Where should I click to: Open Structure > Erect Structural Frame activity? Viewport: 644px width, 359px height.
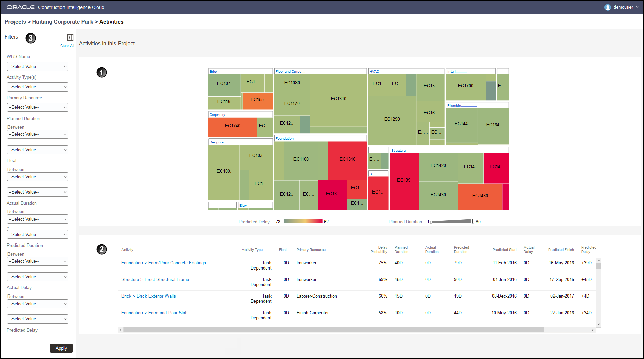tap(155, 279)
